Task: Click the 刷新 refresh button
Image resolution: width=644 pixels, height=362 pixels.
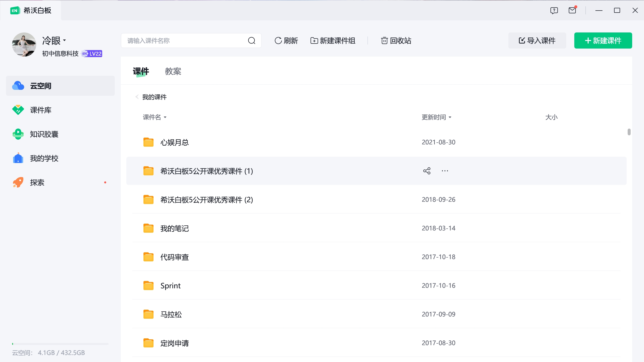Action: click(x=286, y=41)
